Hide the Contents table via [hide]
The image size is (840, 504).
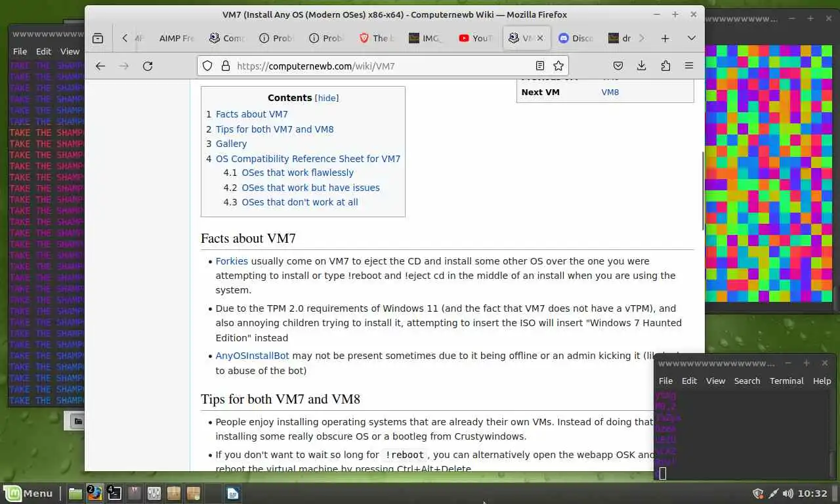[x=327, y=98]
